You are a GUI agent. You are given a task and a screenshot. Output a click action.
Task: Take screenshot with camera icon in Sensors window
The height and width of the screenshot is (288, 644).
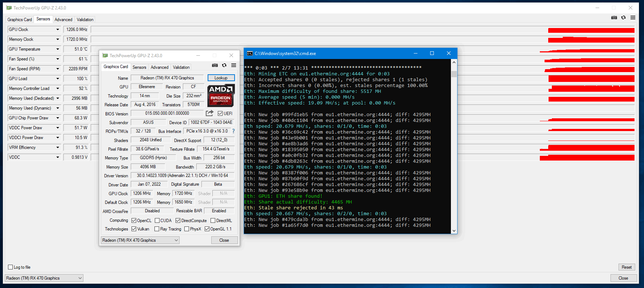pyautogui.click(x=614, y=17)
